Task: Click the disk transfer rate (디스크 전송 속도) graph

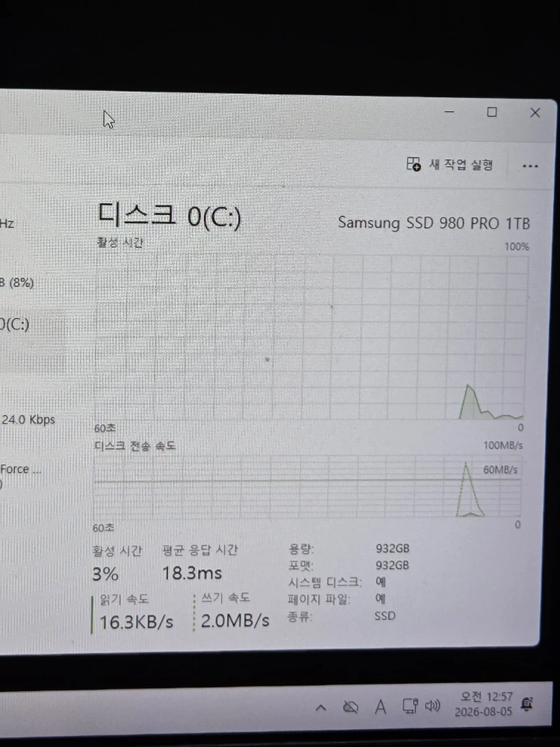Action: [307, 486]
